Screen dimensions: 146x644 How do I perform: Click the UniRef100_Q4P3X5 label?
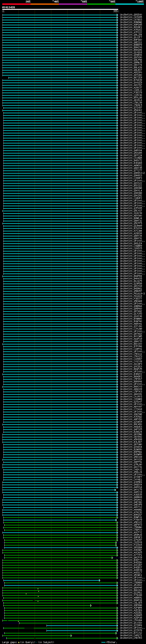pos(131,429)
